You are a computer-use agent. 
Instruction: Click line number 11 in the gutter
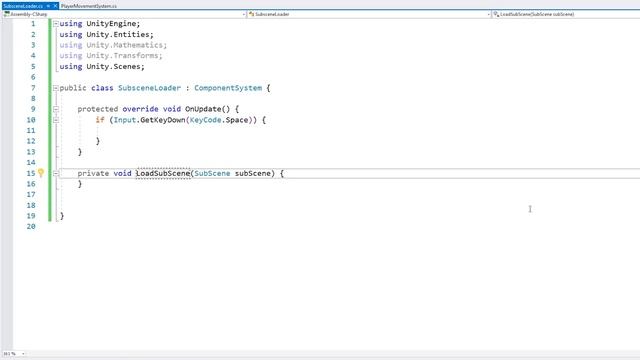(x=31, y=131)
